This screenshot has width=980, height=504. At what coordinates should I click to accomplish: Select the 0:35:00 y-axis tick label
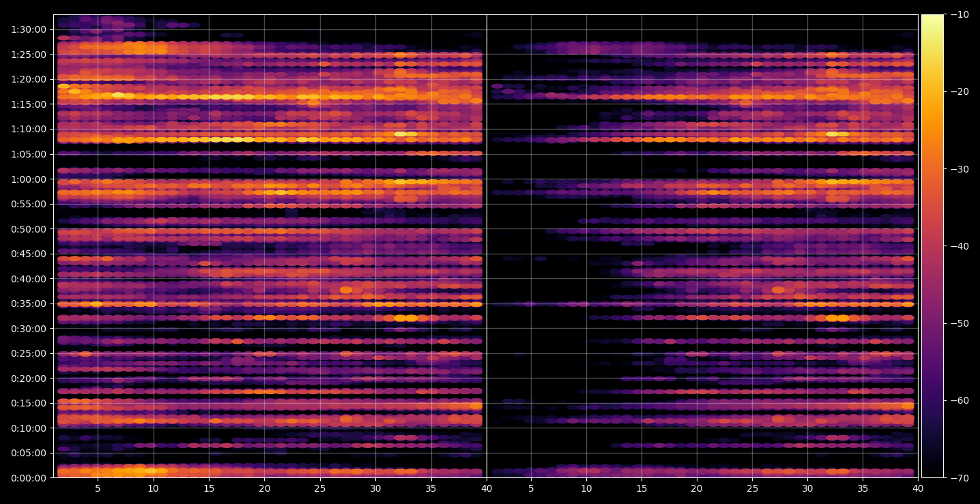[29, 303]
